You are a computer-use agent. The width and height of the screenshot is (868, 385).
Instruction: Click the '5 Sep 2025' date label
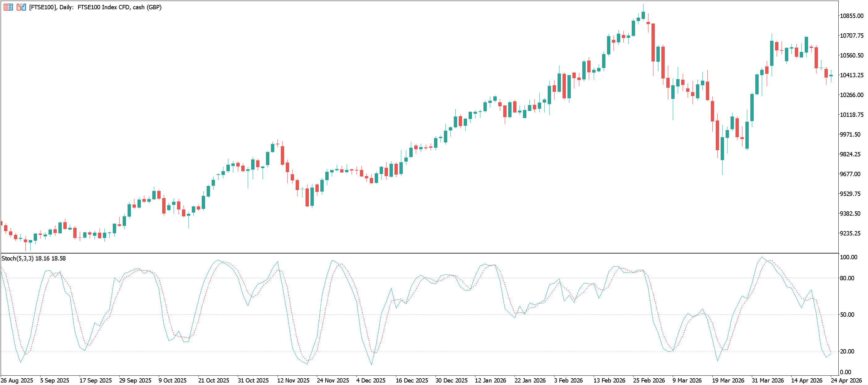55,381
